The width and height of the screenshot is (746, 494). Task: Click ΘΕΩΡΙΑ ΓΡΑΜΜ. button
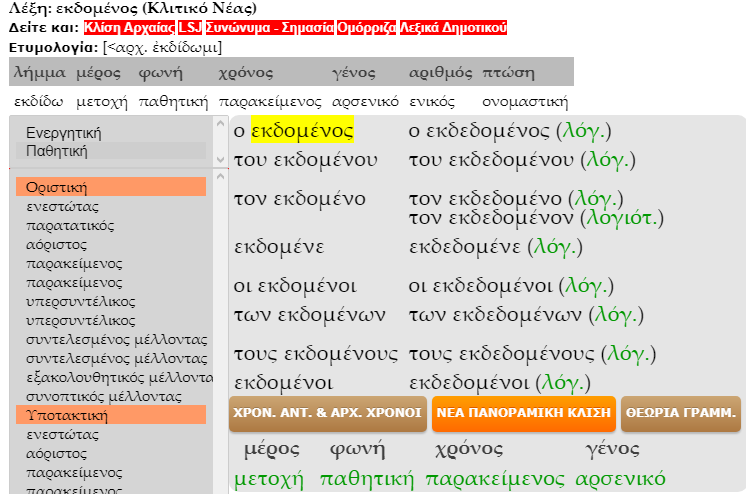tap(681, 413)
